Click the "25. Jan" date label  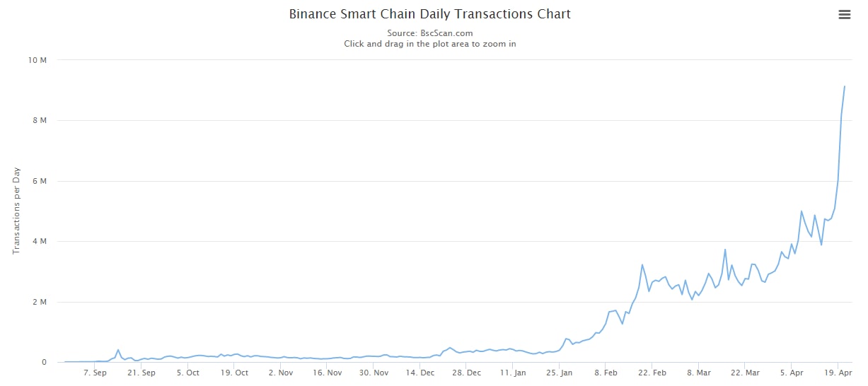(560, 373)
